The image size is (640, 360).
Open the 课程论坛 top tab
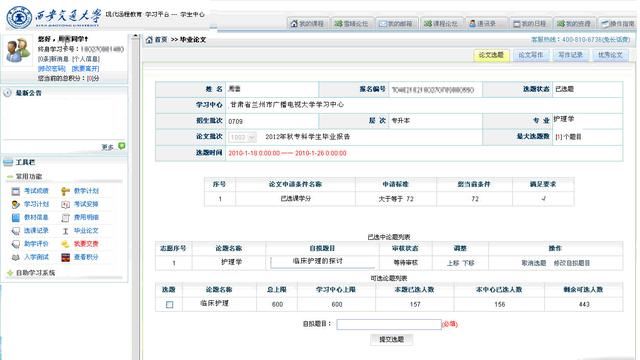point(440,24)
